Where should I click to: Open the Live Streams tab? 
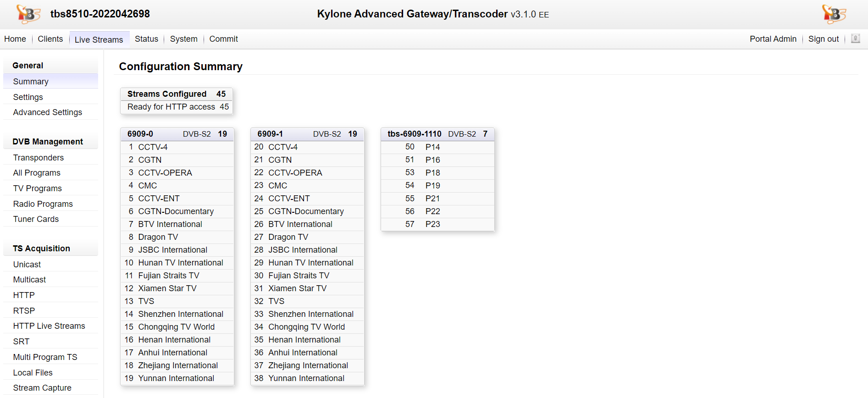coord(99,39)
